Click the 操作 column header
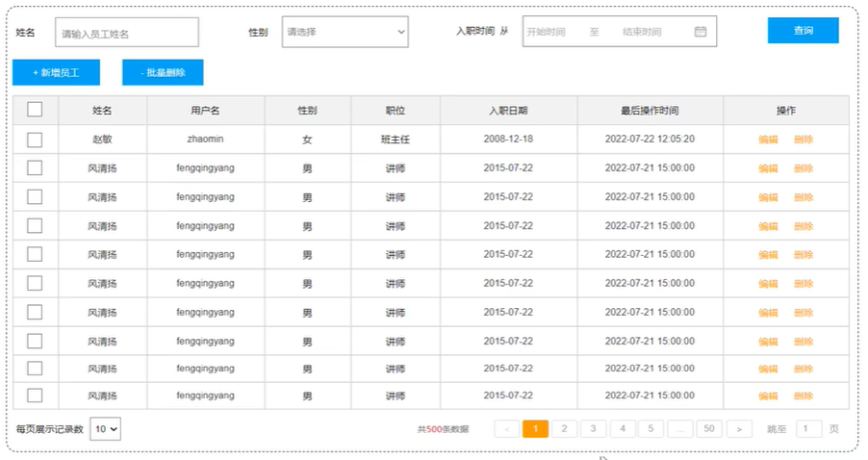 tap(786, 111)
